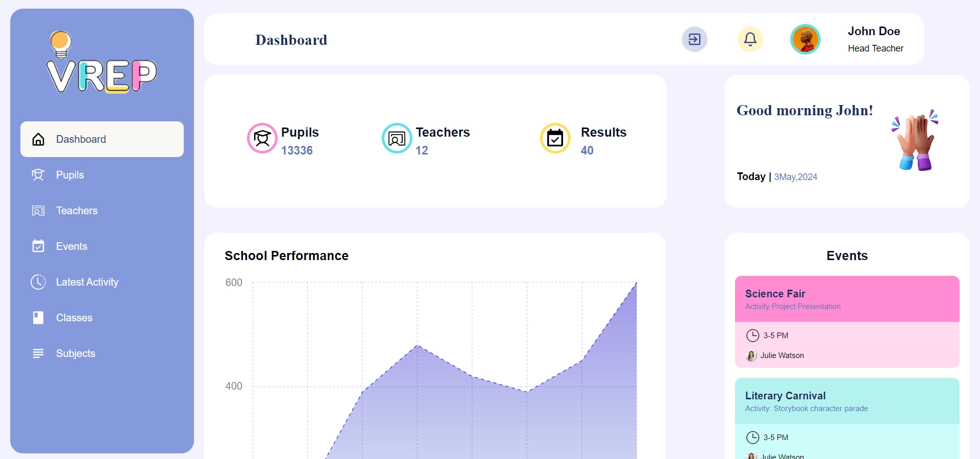Image resolution: width=980 pixels, height=459 pixels.
Task: Click the Classes book icon in sidebar
Action: click(x=38, y=318)
